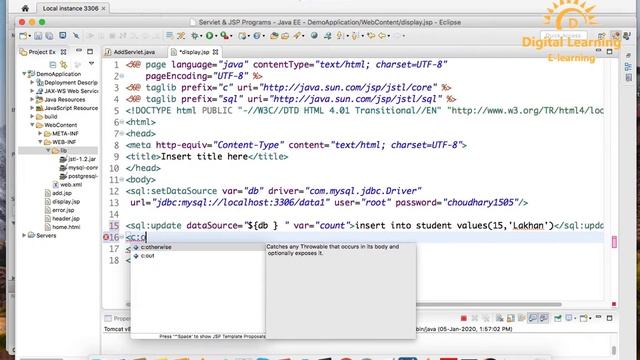The image size is (640, 360).
Task: Minimize the Project Explorer view
Action: (x=79, y=51)
